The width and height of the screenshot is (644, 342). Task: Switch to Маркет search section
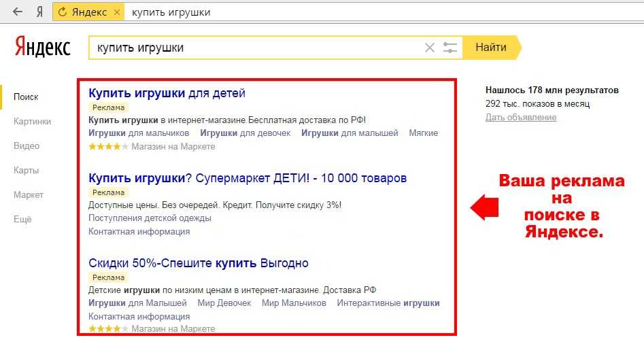29,194
